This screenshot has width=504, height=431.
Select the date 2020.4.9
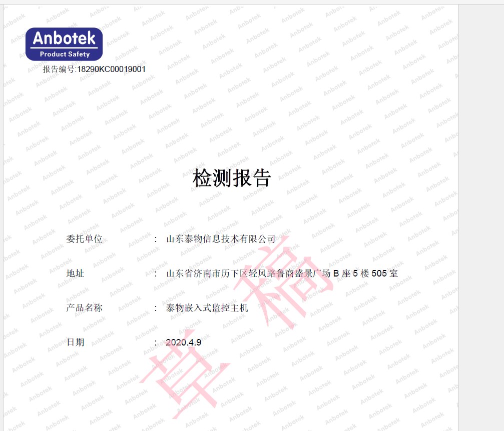(184, 342)
